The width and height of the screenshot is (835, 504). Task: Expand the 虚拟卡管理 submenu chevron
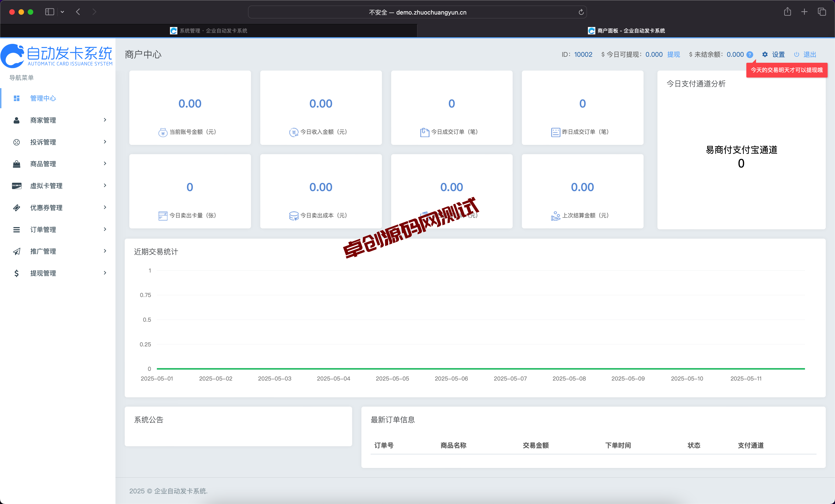click(x=105, y=185)
